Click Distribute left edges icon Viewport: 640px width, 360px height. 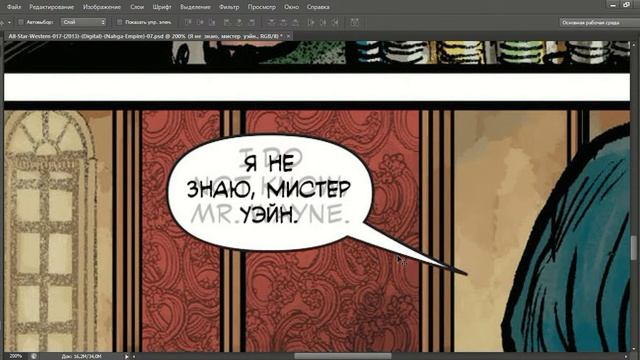(311, 22)
